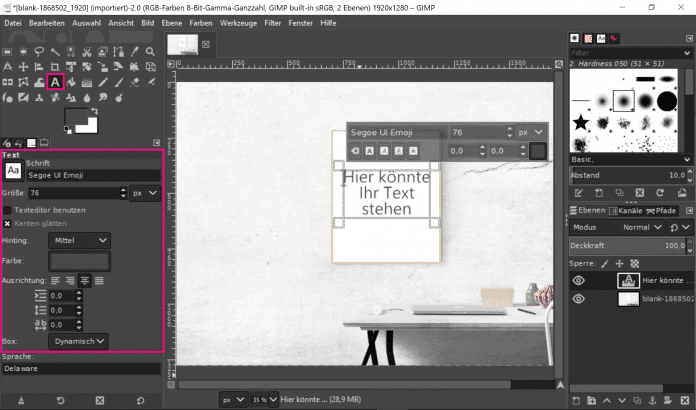Close the current image tab

point(207,44)
